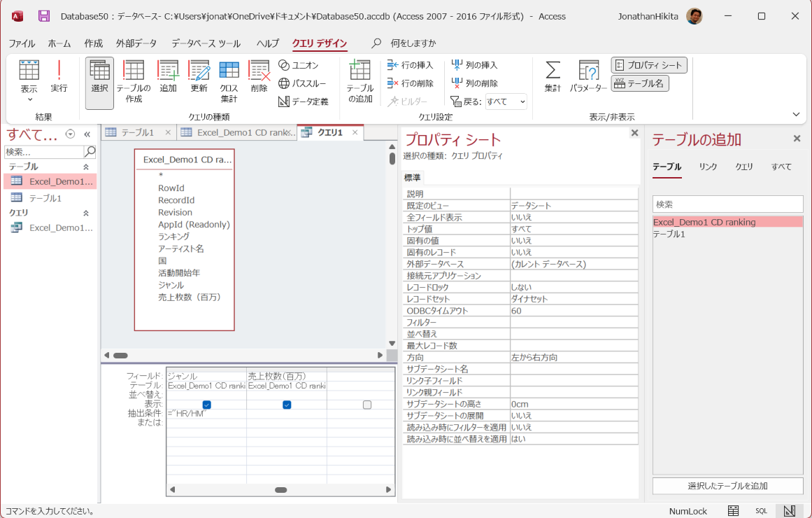Select the クロス集計 query type
The image size is (812, 518).
point(228,79)
